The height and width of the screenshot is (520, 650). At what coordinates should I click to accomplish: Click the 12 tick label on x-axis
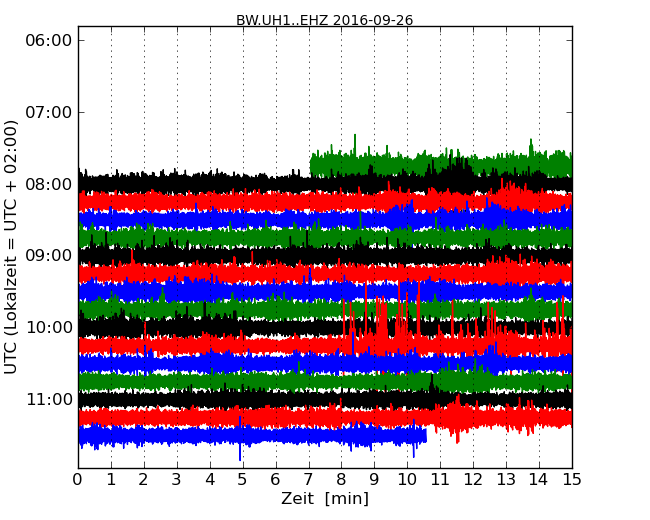(473, 479)
